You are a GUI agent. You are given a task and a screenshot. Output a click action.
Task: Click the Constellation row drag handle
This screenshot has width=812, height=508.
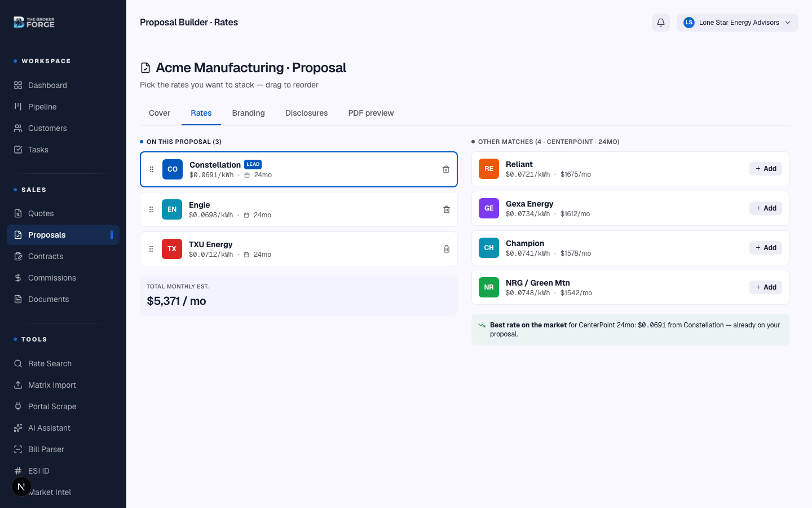(152, 169)
